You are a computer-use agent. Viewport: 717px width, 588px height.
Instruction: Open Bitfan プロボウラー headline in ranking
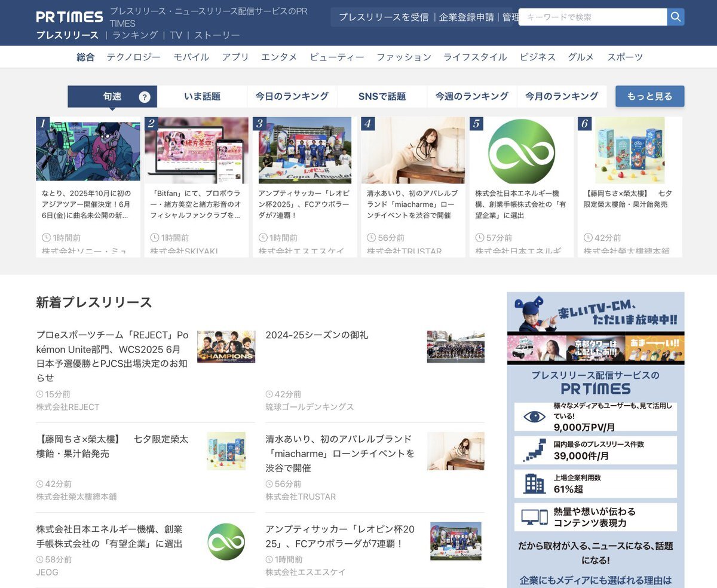(x=197, y=204)
